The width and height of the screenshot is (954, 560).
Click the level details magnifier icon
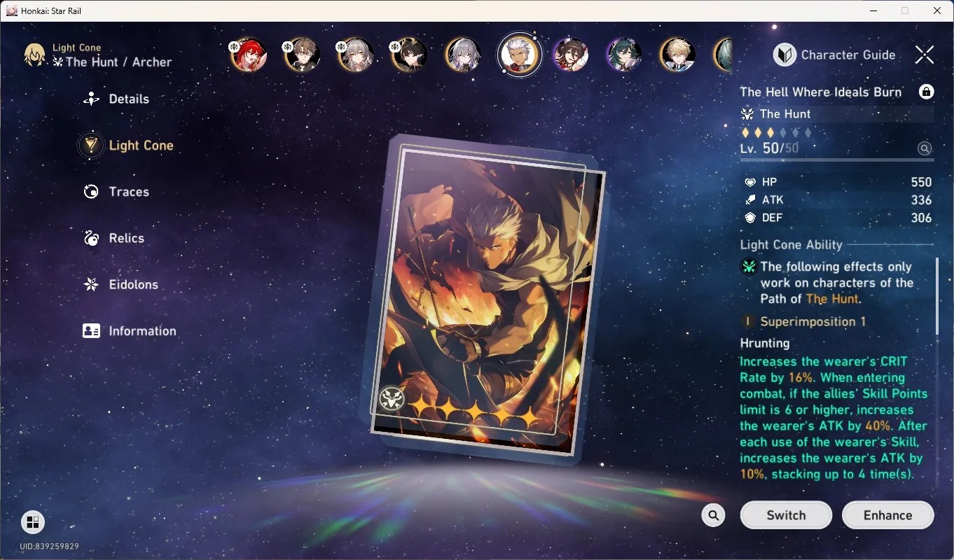925,148
